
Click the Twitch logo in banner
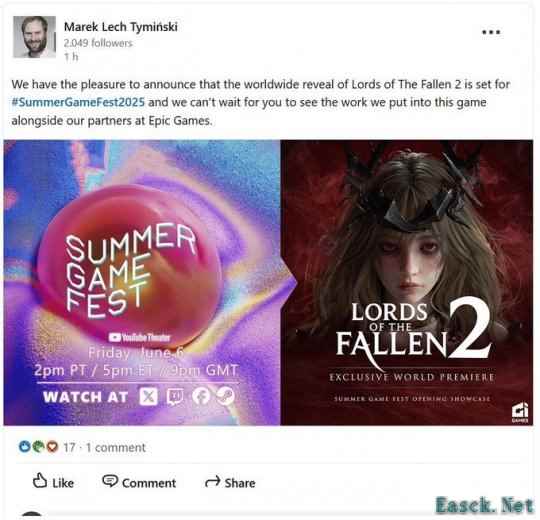click(x=175, y=397)
